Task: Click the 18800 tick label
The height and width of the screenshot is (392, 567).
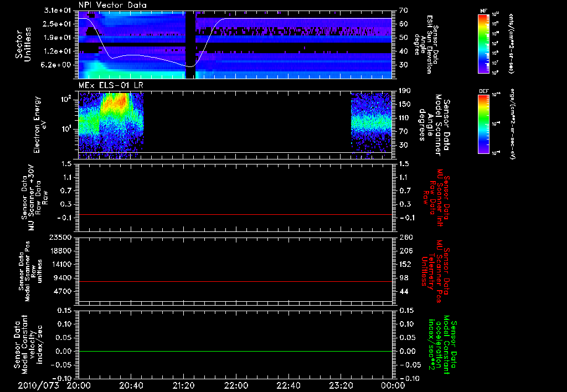Action: [61, 251]
